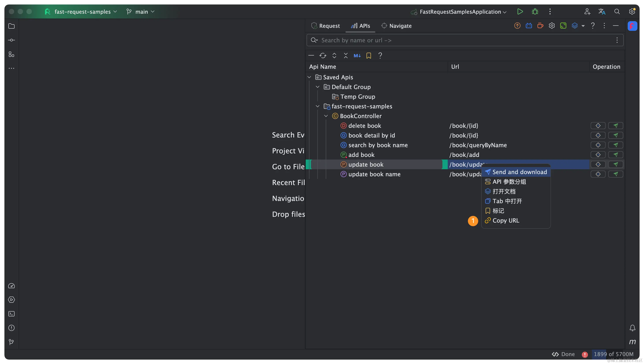The height and width of the screenshot is (364, 644).
Task: Switch to the Navigate tab
Action: coord(396,26)
